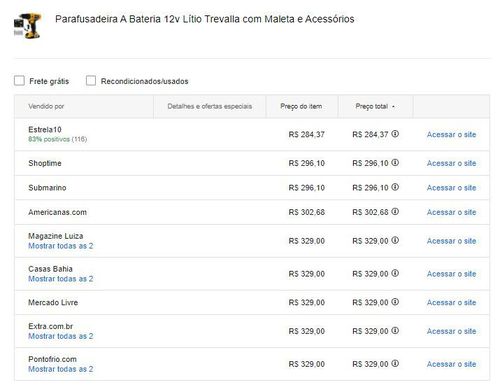Visit Shoptime via Acessar o site

[451, 163]
